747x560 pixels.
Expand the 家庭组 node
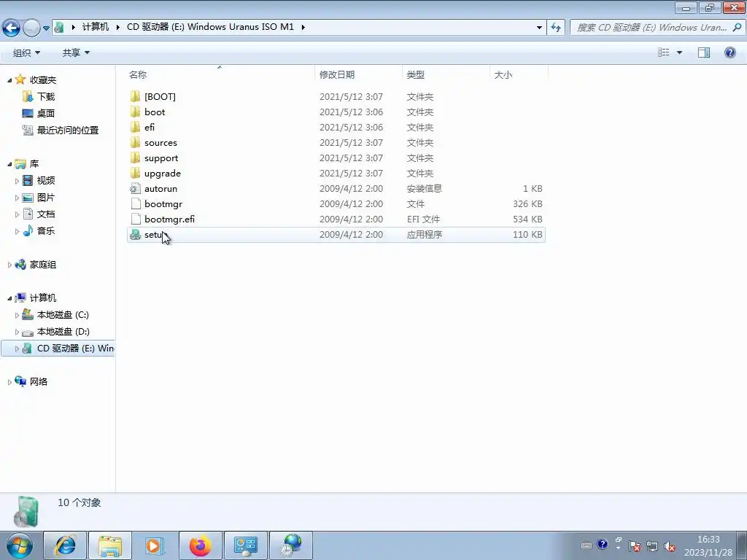(9, 265)
